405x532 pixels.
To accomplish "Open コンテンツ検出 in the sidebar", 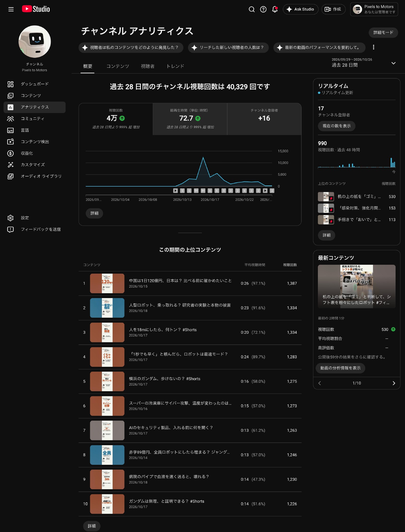I will [x=34, y=142].
